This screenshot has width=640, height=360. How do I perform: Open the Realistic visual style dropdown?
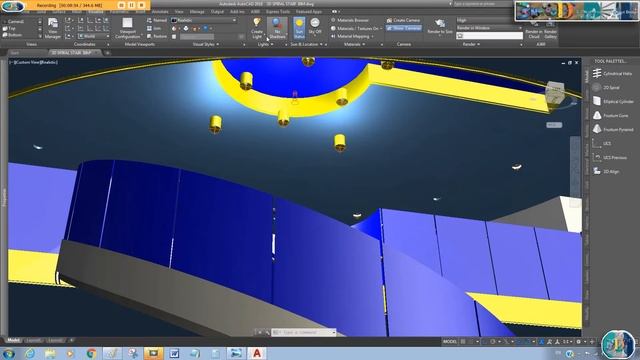click(x=204, y=20)
